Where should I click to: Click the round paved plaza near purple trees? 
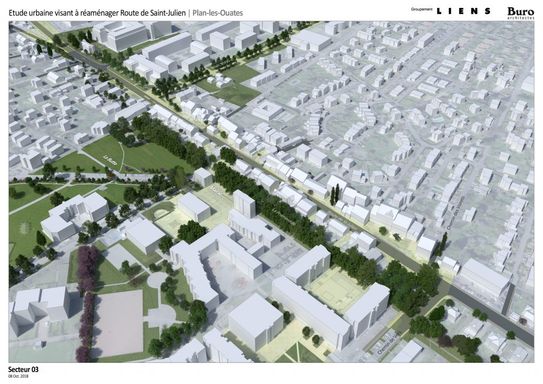click(158, 279)
